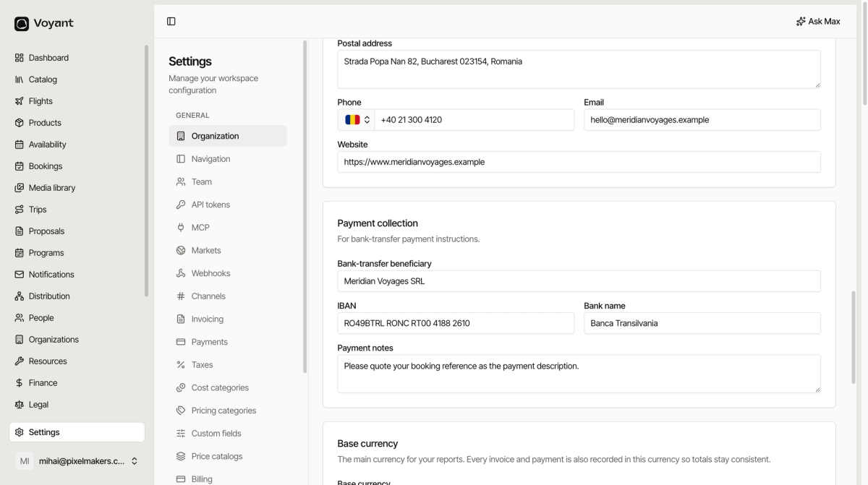Open Ask Max sparkle icon
The image size is (868, 485).
[x=801, y=22]
